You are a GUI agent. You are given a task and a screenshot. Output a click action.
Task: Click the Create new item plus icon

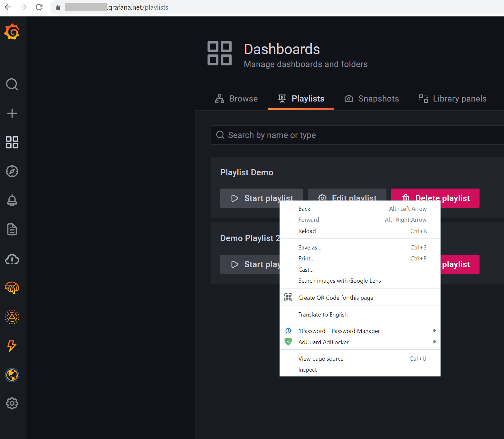click(x=12, y=113)
